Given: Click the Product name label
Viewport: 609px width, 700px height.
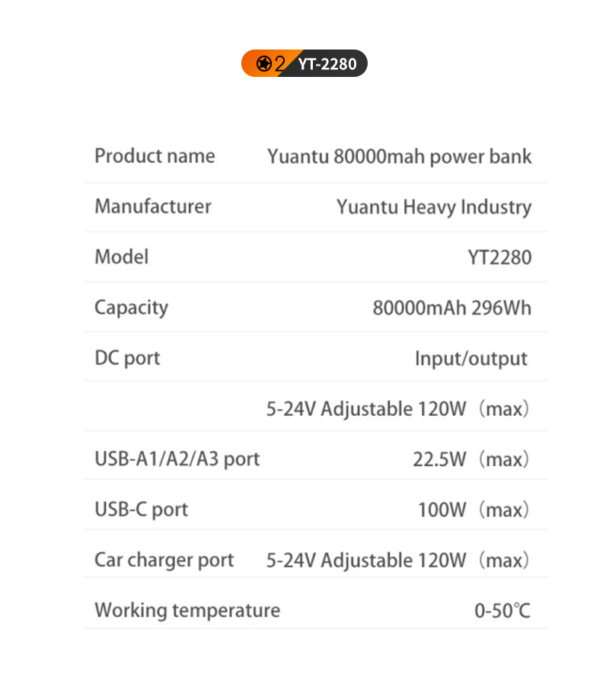Looking at the screenshot, I should [x=155, y=156].
